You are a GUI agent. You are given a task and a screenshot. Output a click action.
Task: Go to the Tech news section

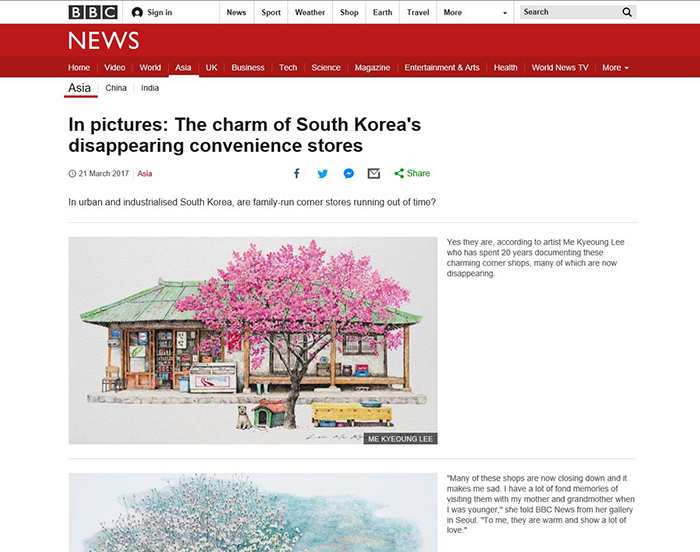288,67
